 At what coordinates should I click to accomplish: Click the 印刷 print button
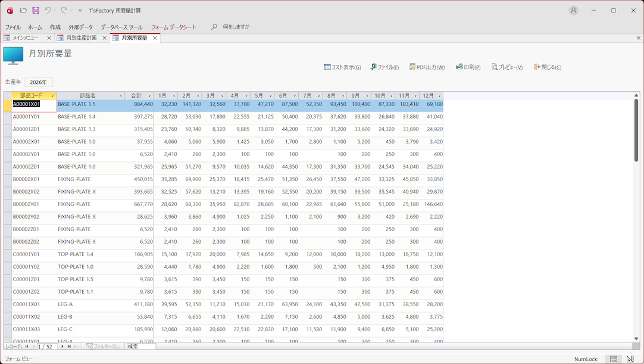[x=468, y=67]
